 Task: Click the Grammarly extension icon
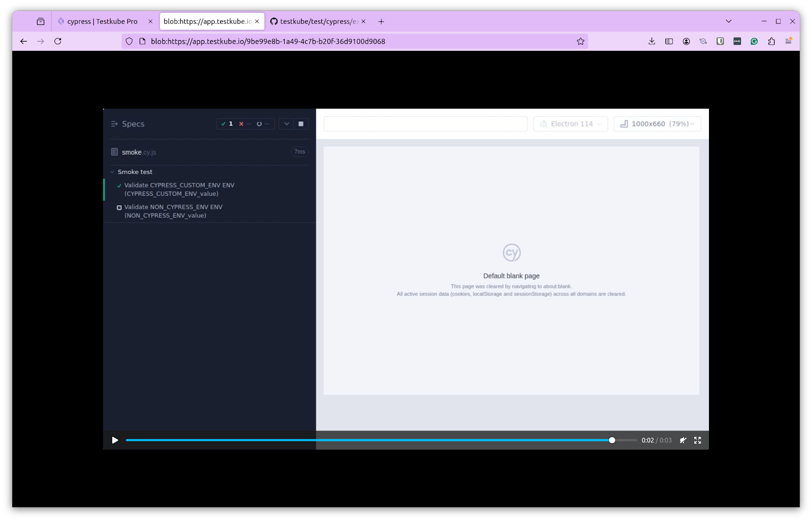(754, 41)
